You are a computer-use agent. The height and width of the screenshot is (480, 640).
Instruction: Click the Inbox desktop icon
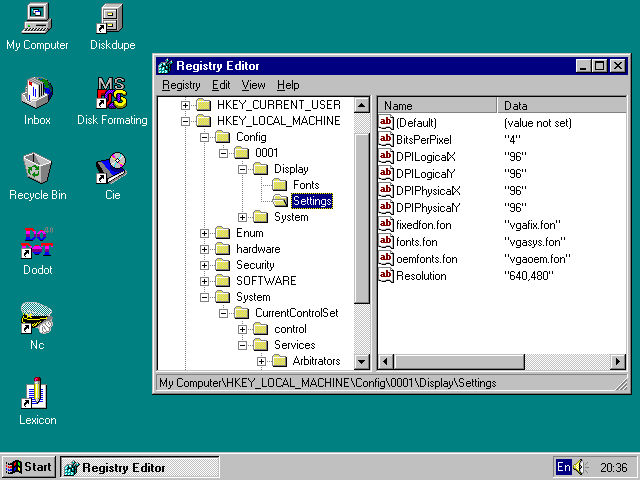tap(37, 94)
